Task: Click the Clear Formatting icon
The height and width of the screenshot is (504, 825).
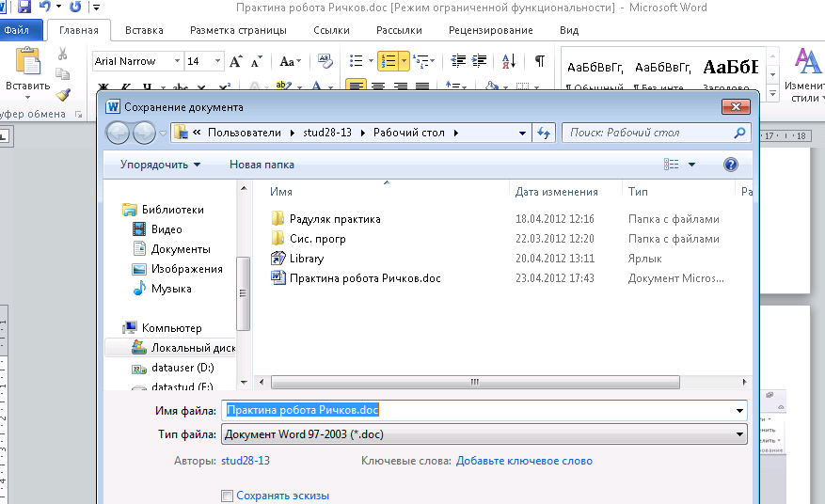Action: point(325,61)
